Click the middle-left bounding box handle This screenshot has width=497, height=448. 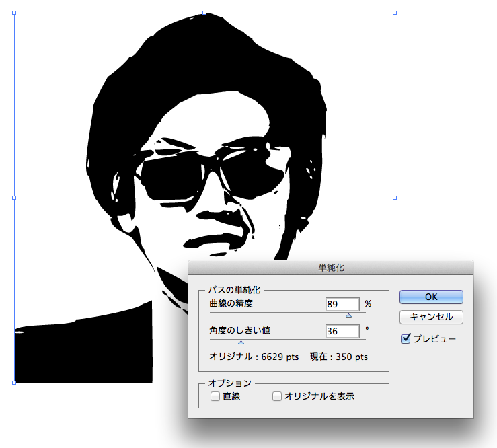click(x=14, y=198)
